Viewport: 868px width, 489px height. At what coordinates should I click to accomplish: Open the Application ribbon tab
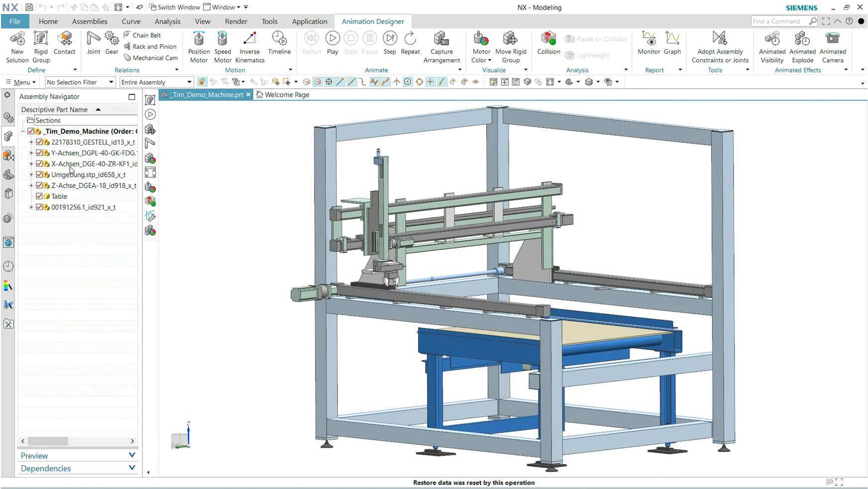(310, 21)
